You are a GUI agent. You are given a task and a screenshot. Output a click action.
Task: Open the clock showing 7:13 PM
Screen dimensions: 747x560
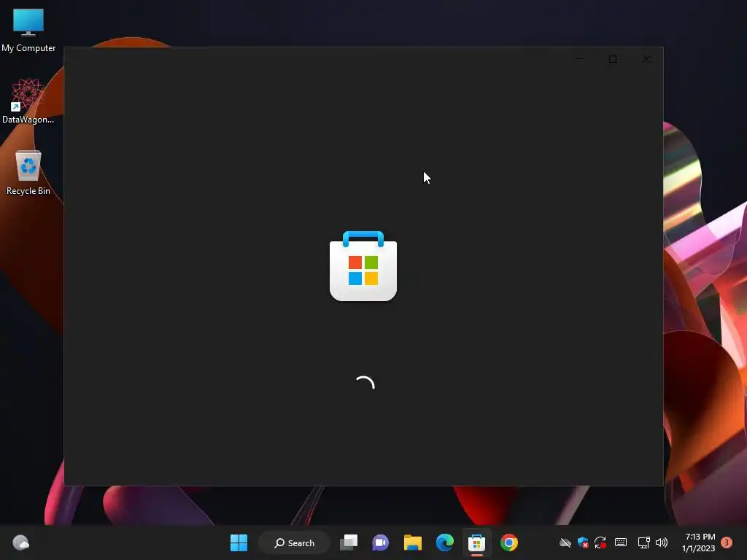click(x=699, y=542)
